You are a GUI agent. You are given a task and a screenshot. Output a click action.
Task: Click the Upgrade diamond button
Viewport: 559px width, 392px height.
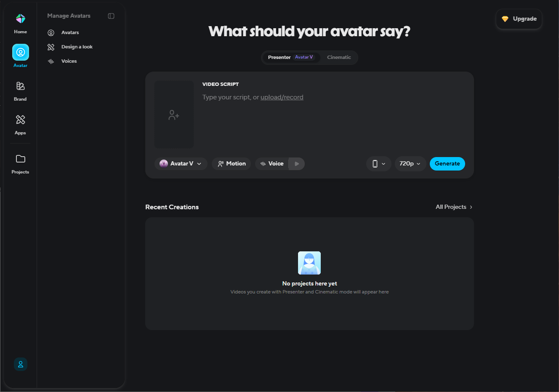(x=519, y=19)
